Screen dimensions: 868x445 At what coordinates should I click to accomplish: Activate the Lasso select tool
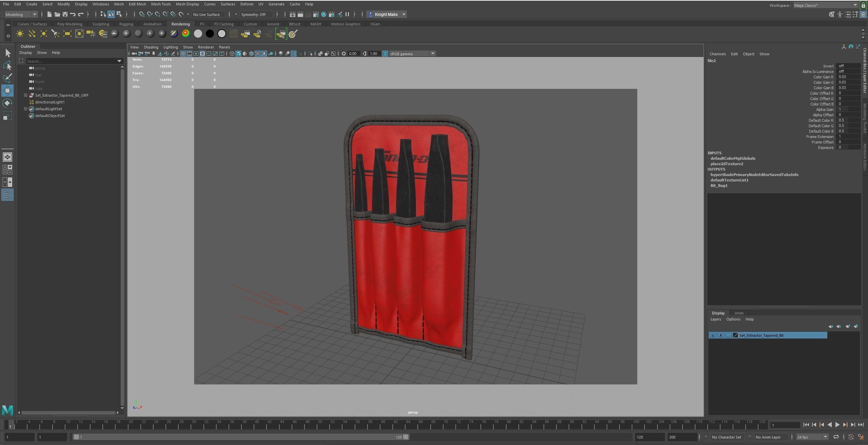pos(7,65)
